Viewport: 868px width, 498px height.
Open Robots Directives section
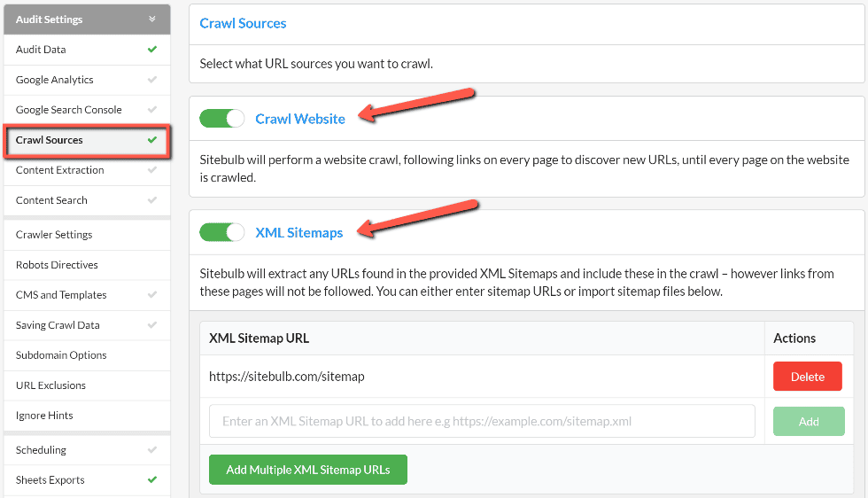[x=87, y=265]
